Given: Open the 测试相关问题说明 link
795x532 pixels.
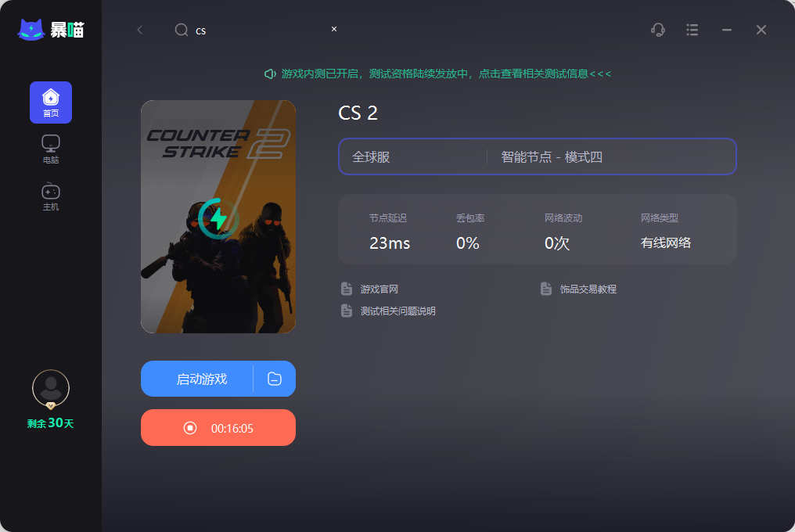Looking at the screenshot, I should pyautogui.click(x=398, y=311).
